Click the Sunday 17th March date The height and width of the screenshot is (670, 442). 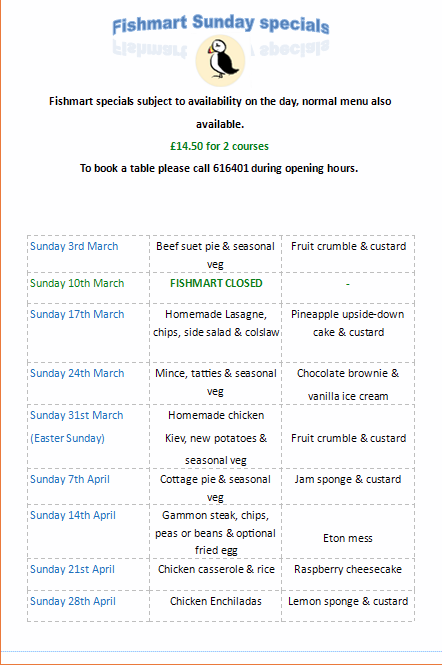(77, 314)
